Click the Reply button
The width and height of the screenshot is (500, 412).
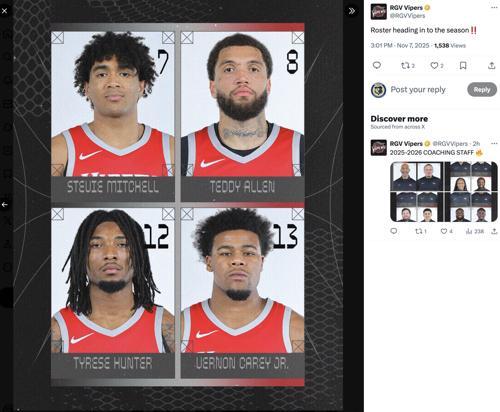click(482, 90)
